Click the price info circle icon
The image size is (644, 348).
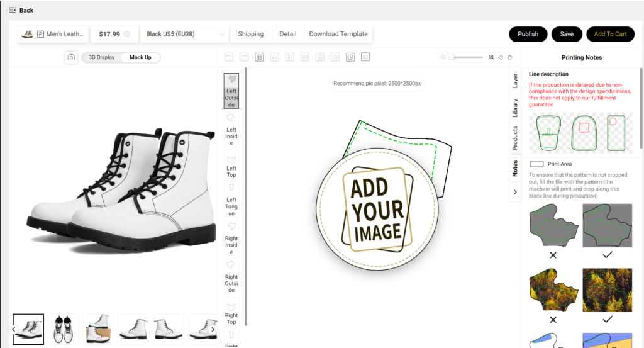tap(127, 34)
